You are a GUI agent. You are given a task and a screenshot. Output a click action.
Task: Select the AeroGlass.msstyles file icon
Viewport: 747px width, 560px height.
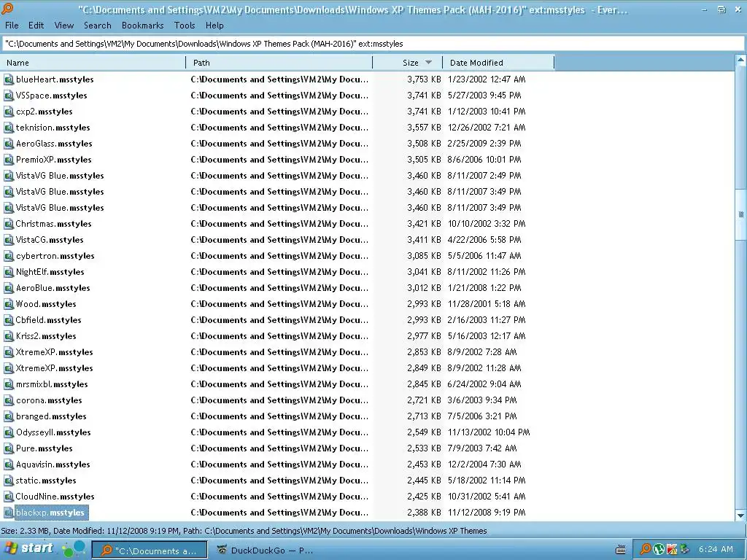(x=9, y=144)
